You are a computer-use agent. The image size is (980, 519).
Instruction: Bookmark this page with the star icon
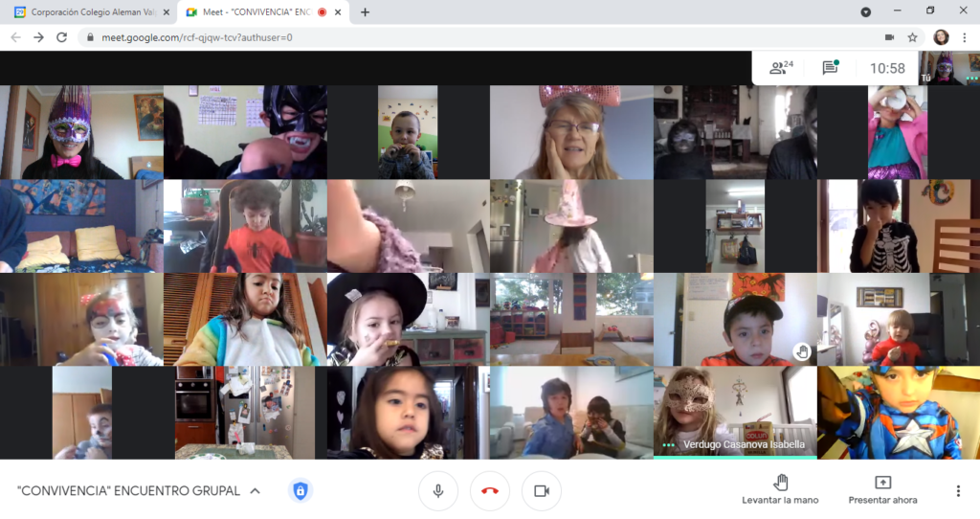click(913, 37)
